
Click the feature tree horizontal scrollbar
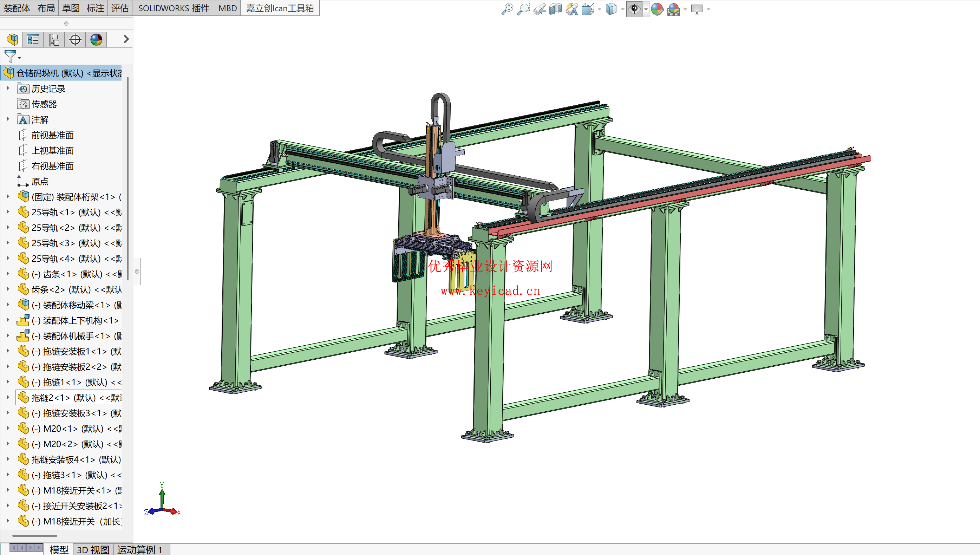tap(35, 536)
